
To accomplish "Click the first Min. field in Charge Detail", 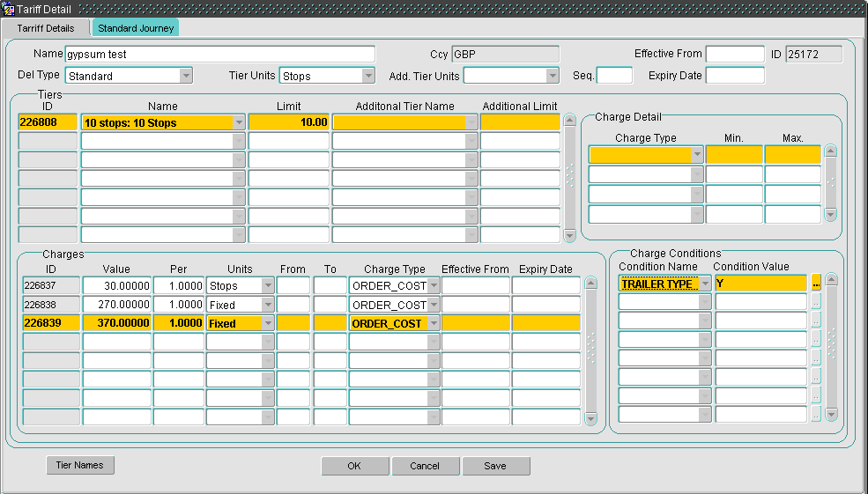I will click(x=734, y=154).
